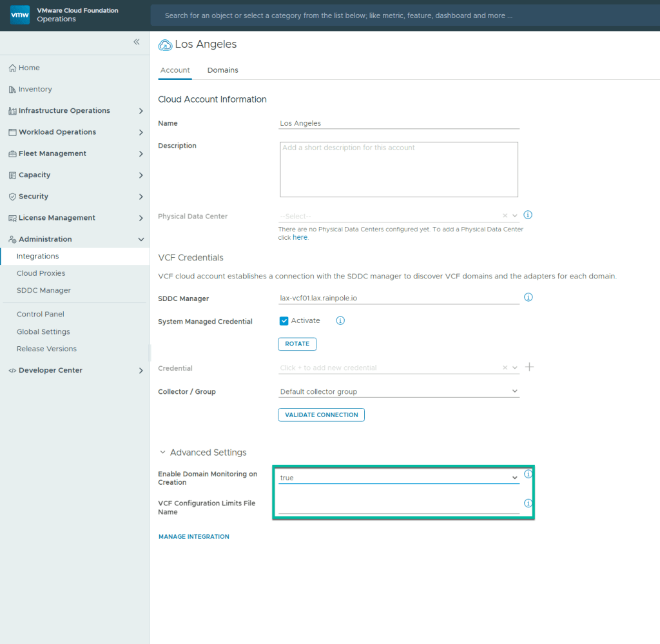660x644 pixels.
Task: Open Enable Domain Monitoring on Creation dropdown
Action: pos(398,478)
